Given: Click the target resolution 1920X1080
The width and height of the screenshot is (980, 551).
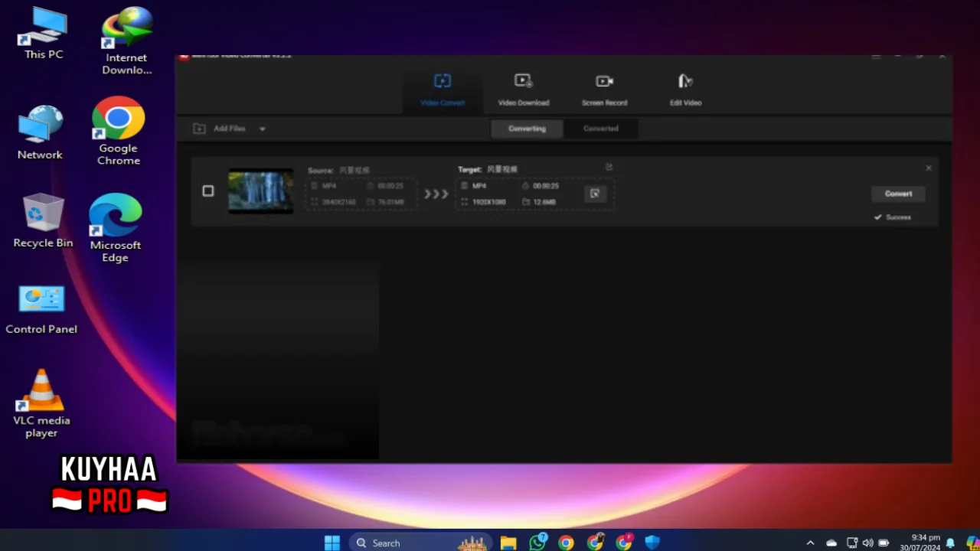Looking at the screenshot, I should (x=488, y=202).
